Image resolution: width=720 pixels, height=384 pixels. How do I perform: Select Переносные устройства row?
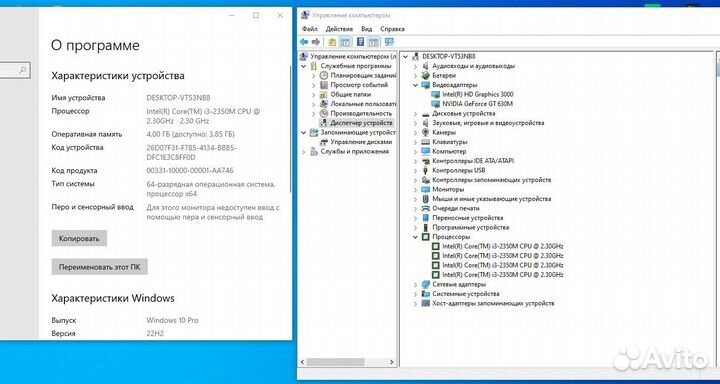[x=467, y=218]
